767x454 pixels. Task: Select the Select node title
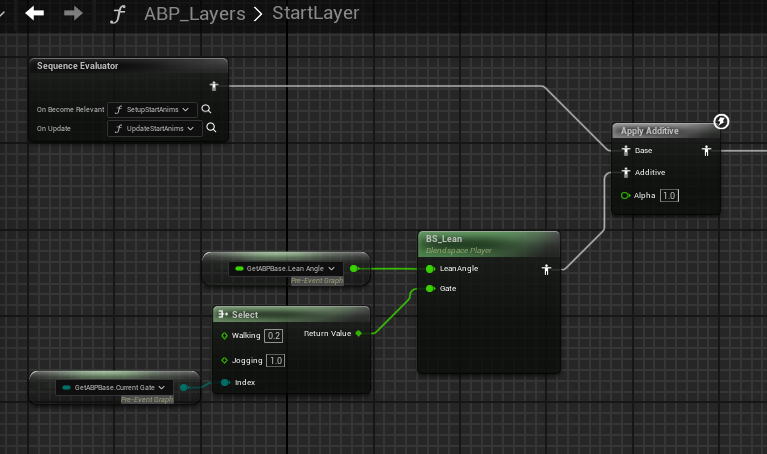coord(245,315)
